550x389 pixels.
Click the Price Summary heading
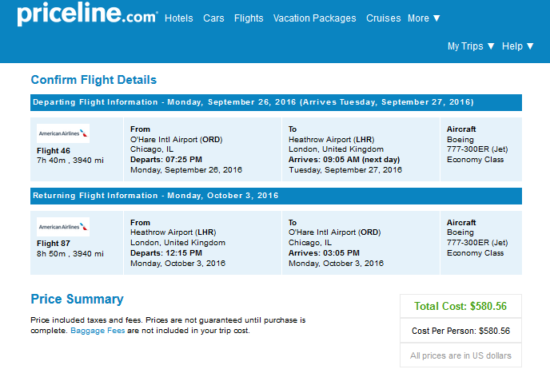coord(77,299)
